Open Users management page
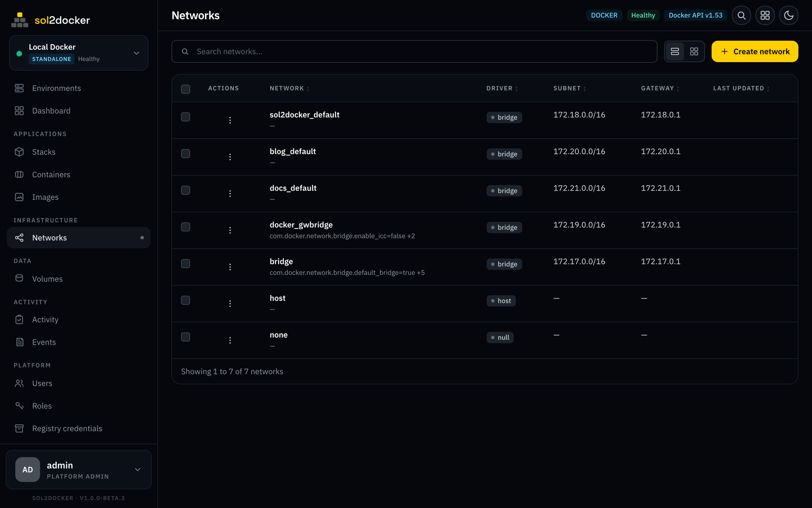This screenshot has height=508, width=812. point(79,383)
